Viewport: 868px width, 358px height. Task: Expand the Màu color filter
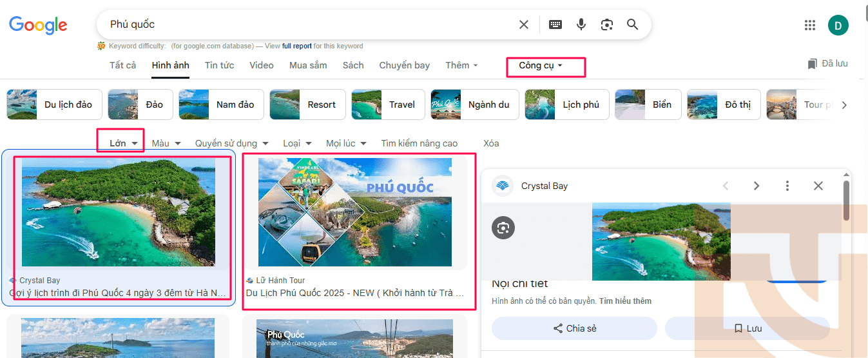coord(166,143)
